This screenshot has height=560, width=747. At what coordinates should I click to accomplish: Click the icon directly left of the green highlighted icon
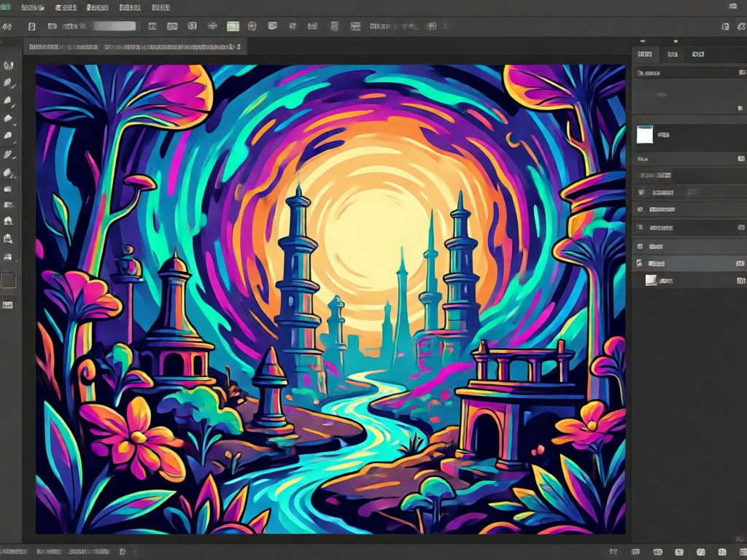point(212,26)
